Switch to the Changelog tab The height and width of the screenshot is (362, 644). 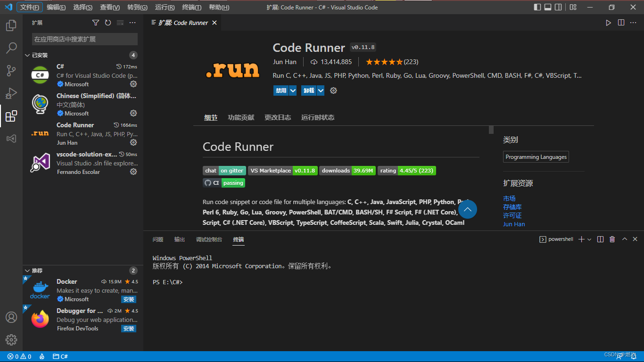click(278, 117)
